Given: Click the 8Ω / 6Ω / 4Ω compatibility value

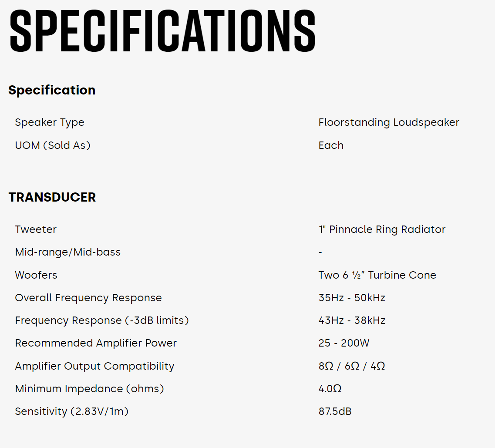Looking at the screenshot, I should point(352,366).
